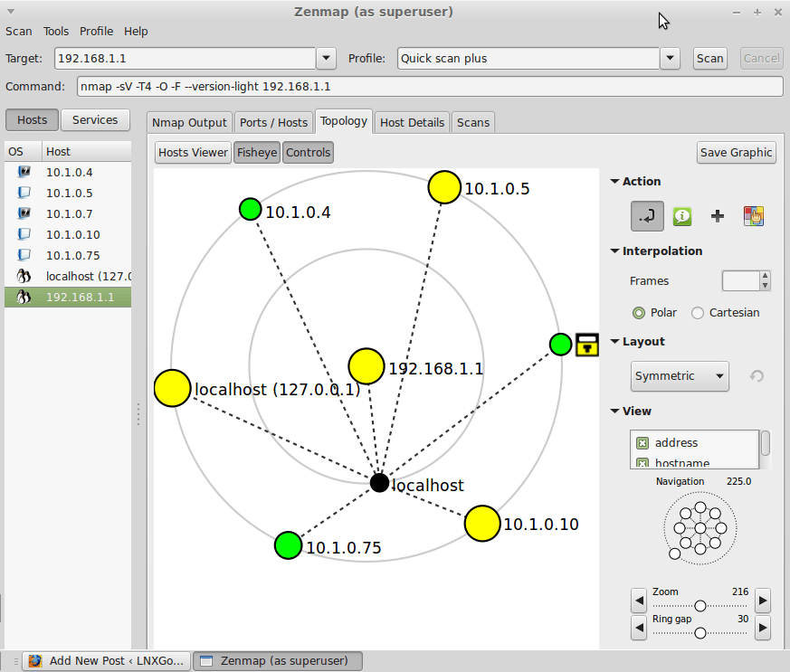Click OS icon for host 10.1.0.75

[x=24, y=255]
